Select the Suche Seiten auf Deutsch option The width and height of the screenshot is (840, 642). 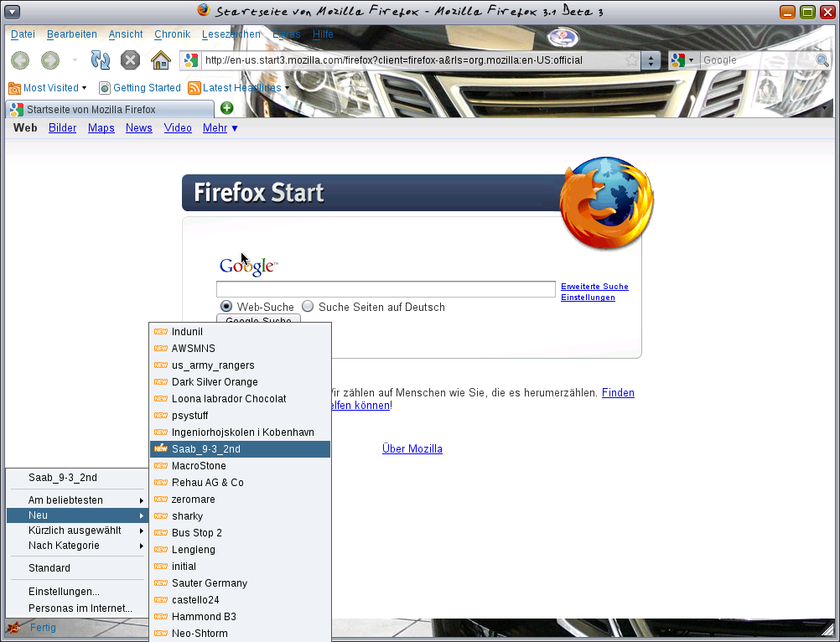click(308, 307)
